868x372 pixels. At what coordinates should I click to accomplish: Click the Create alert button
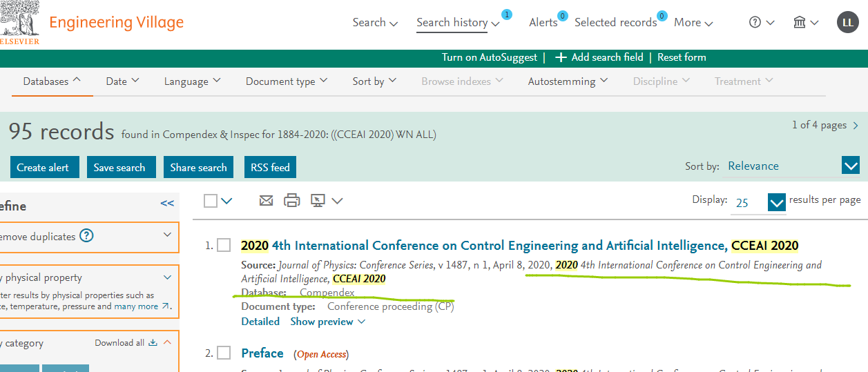point(45,167)
